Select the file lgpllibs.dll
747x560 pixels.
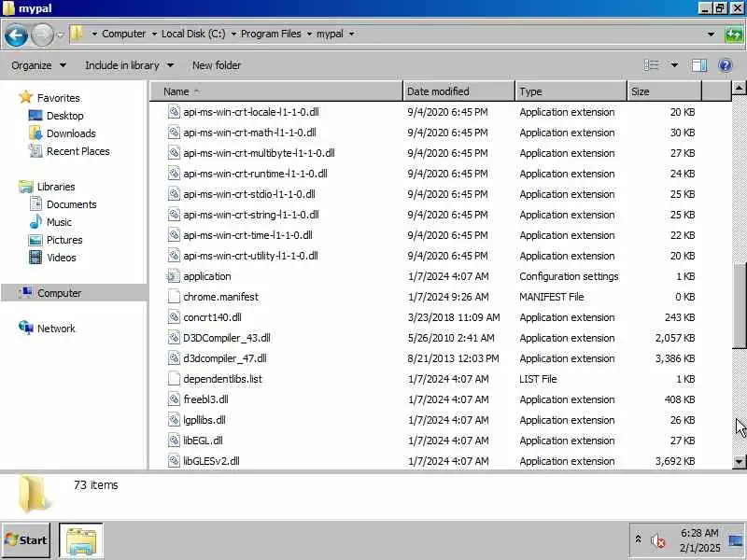pos(204,420)
